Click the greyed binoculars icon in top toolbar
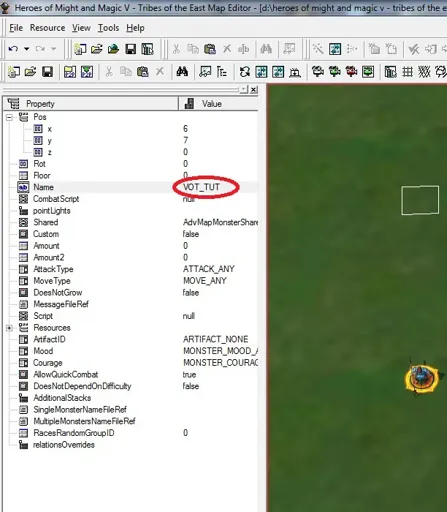Viewport: 447px width, 512px height. 266,49
